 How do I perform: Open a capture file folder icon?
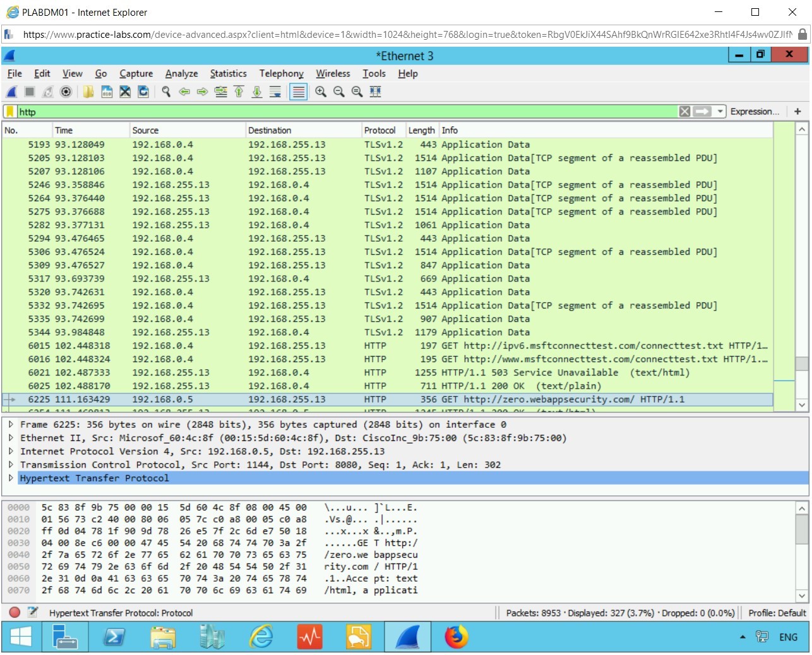[x=88, y=92]
